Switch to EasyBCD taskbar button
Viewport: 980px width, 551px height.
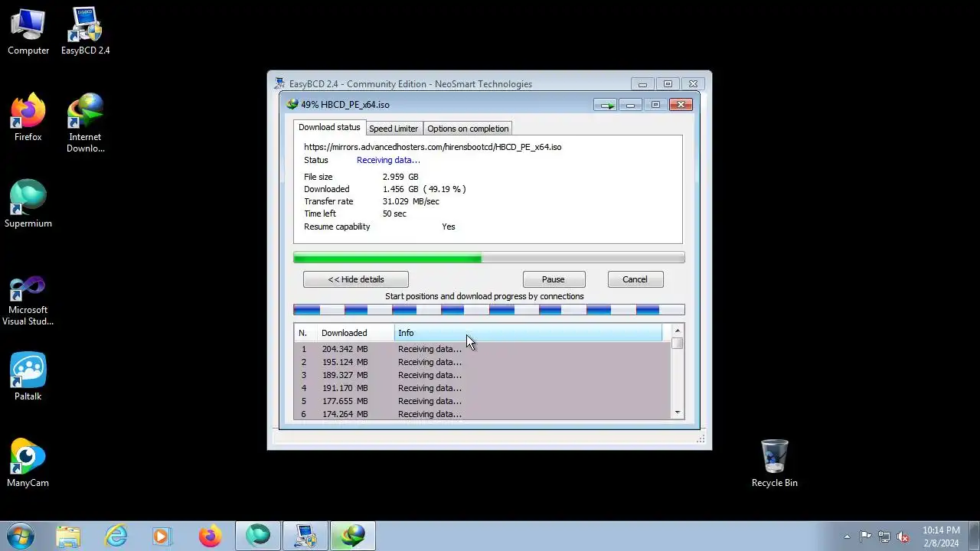click(305, 536)
